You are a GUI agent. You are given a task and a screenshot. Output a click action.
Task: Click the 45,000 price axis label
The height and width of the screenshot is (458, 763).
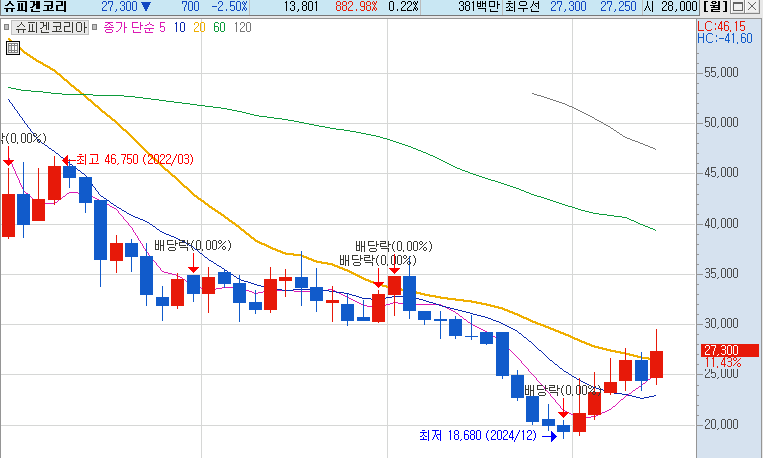click(721, 173)
